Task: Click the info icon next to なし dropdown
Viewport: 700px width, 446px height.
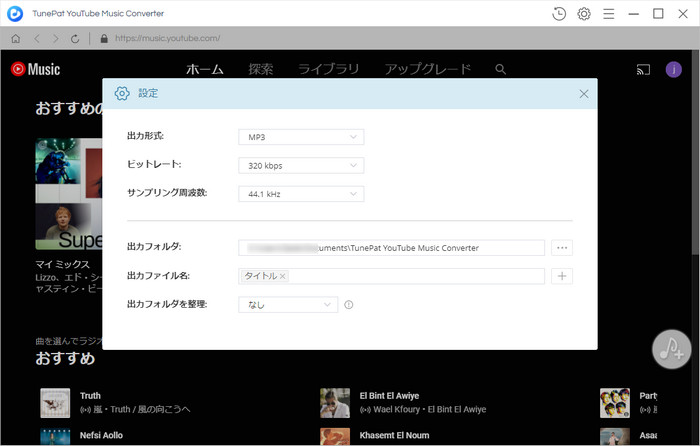Action: click(349, 304)
